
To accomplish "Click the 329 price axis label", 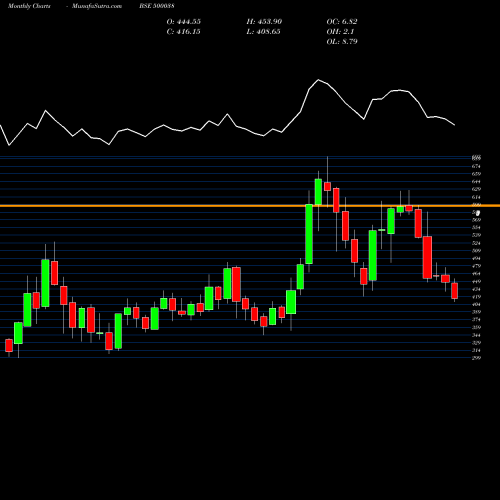I will point(476,343).
